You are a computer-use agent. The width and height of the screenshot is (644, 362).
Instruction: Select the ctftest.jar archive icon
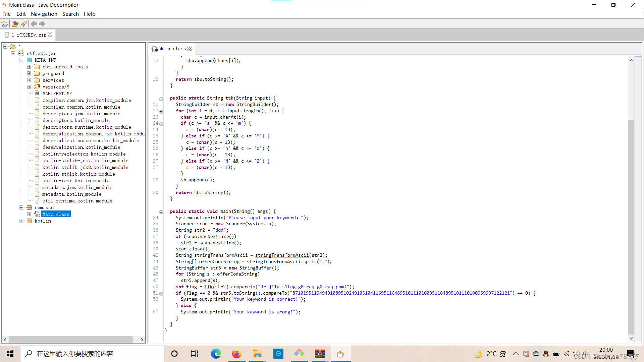(21, 53)
